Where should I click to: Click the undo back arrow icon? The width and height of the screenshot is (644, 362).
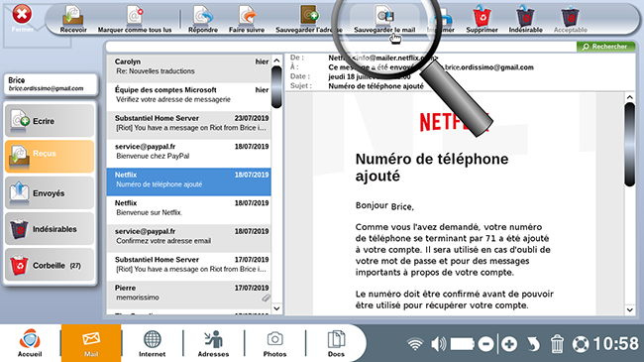click(x=533, y=344)
